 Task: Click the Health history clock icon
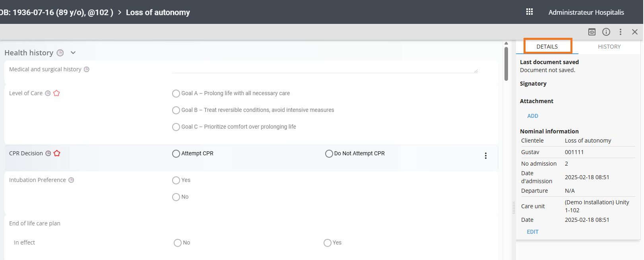[x=60, y=53]
